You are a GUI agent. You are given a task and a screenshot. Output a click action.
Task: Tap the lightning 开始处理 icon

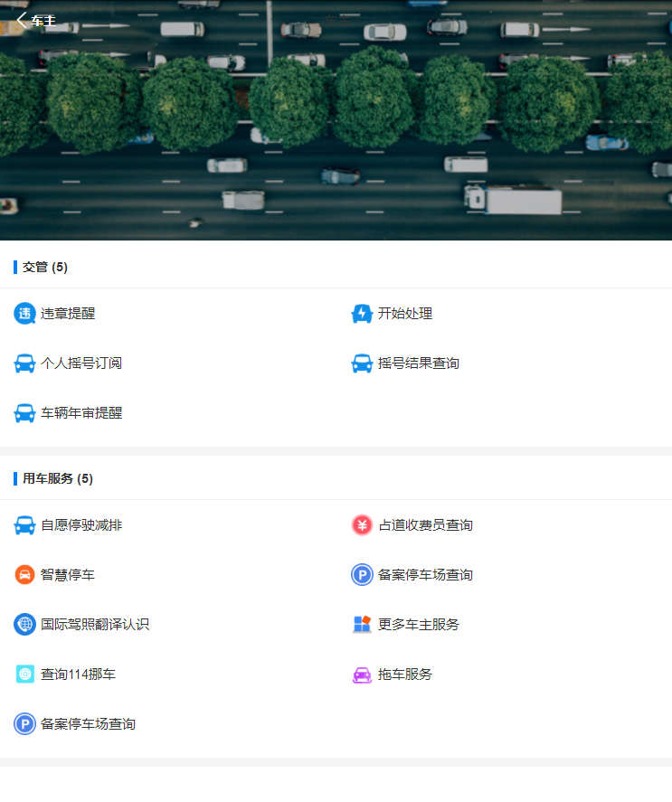coord(362,314)
